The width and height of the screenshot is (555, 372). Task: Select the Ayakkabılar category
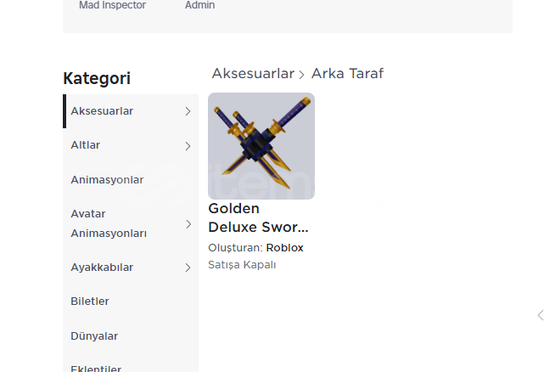pyautogui.click(x=131, y=267)
